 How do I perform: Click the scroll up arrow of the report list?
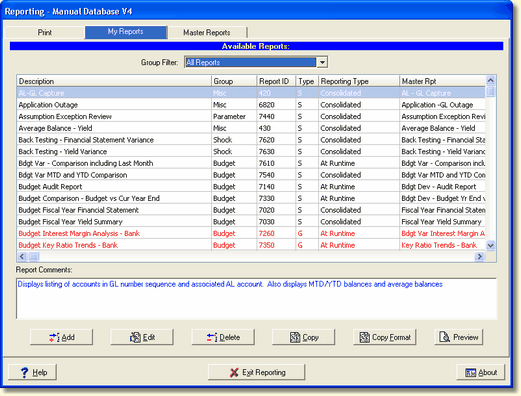point(490,80)
